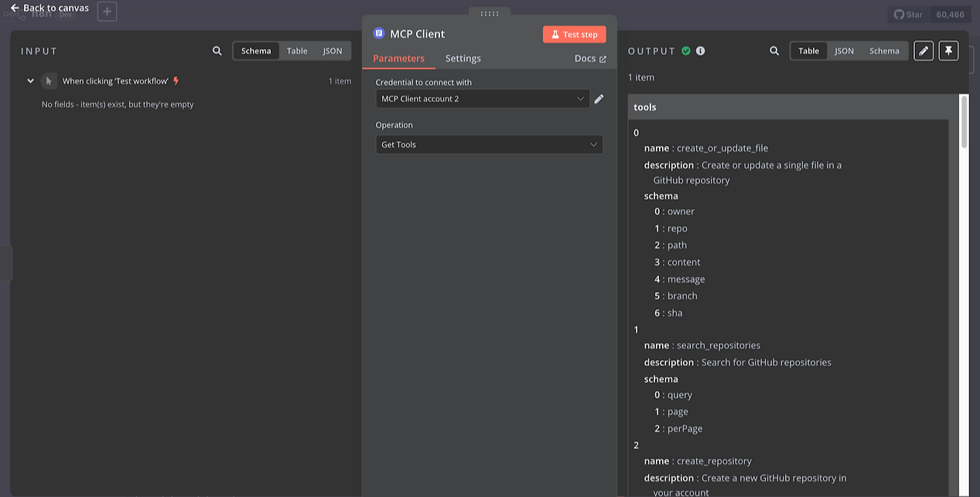
Task: Click the plus add button behind overlay
Action: [107, 12]
